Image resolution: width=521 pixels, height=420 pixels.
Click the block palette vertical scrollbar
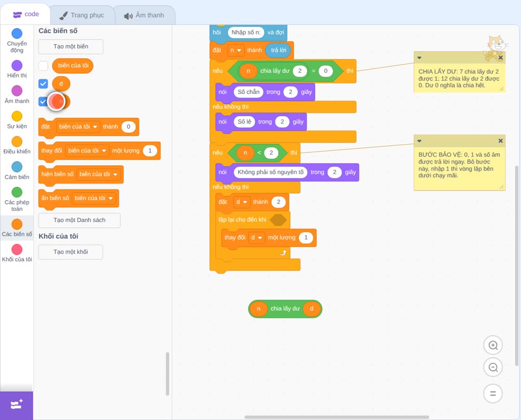pyautogui.click(x=167, y=374)
